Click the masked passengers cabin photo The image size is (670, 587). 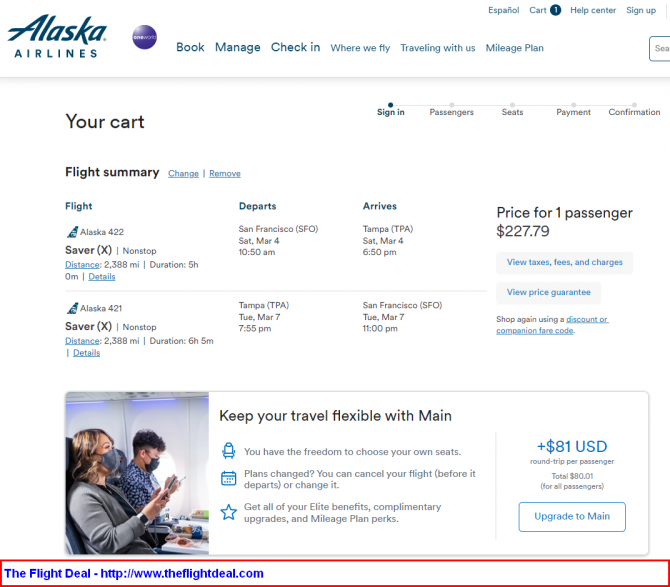[x=137, y=473]
